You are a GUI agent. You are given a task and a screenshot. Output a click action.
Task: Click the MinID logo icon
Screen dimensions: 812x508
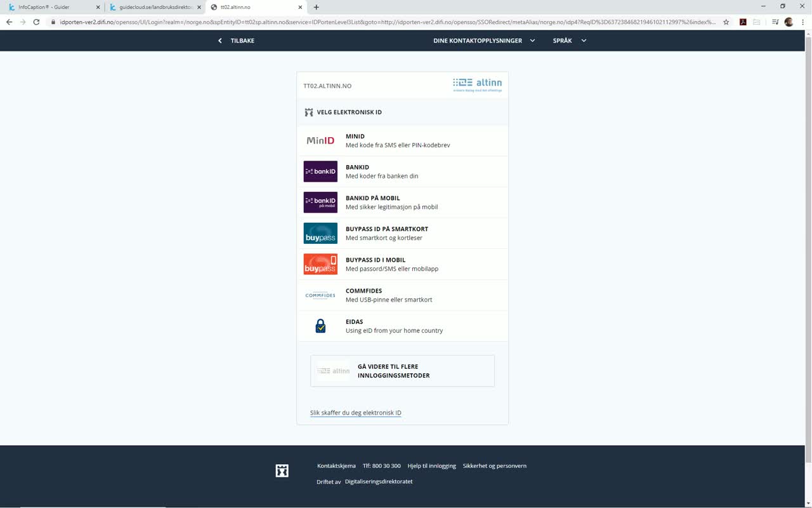pos(320,140)
